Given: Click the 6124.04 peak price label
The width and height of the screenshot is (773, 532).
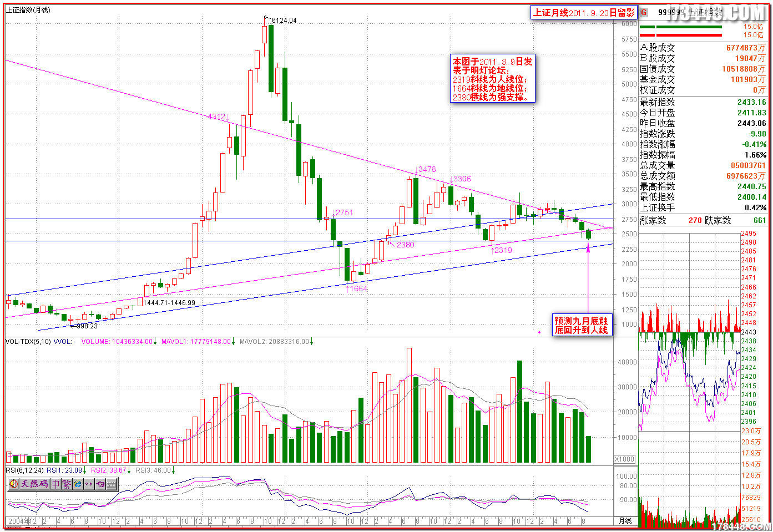Looking at the screenshot, I should [x=284, y=21].
